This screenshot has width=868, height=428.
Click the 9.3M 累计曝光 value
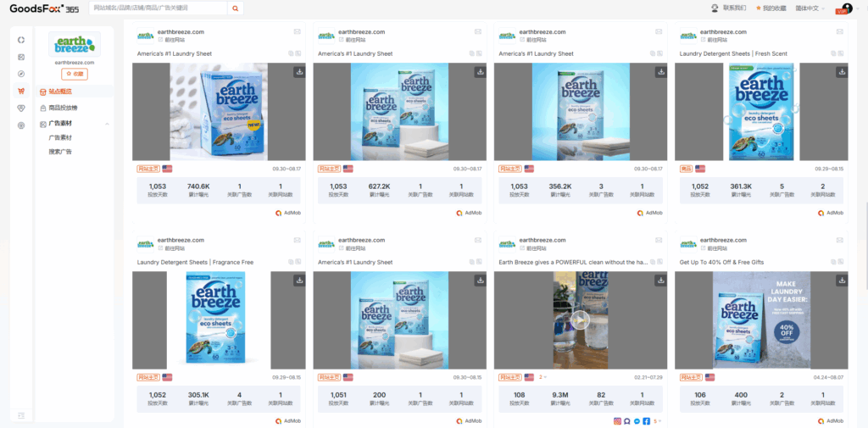coord(559,395)
